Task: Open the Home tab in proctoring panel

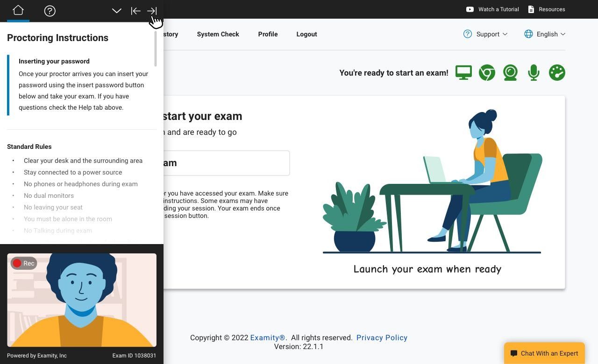Action: (18, 10)
